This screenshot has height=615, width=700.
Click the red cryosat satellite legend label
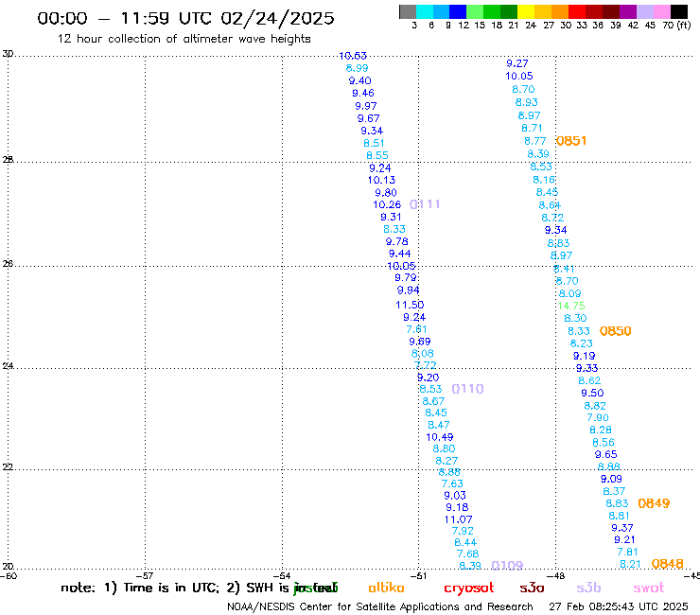coord(469,589)
